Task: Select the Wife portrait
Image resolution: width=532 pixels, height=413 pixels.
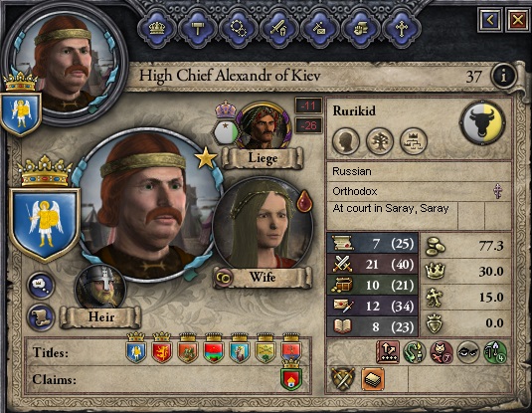Action: [x=263, y=225]
